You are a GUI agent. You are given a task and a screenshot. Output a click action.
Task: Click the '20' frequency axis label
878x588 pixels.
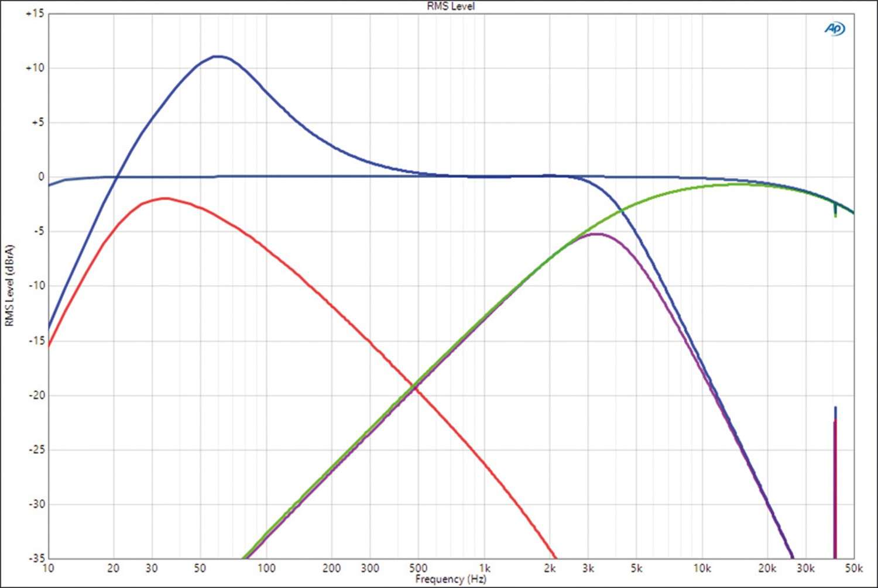(114, 568)
